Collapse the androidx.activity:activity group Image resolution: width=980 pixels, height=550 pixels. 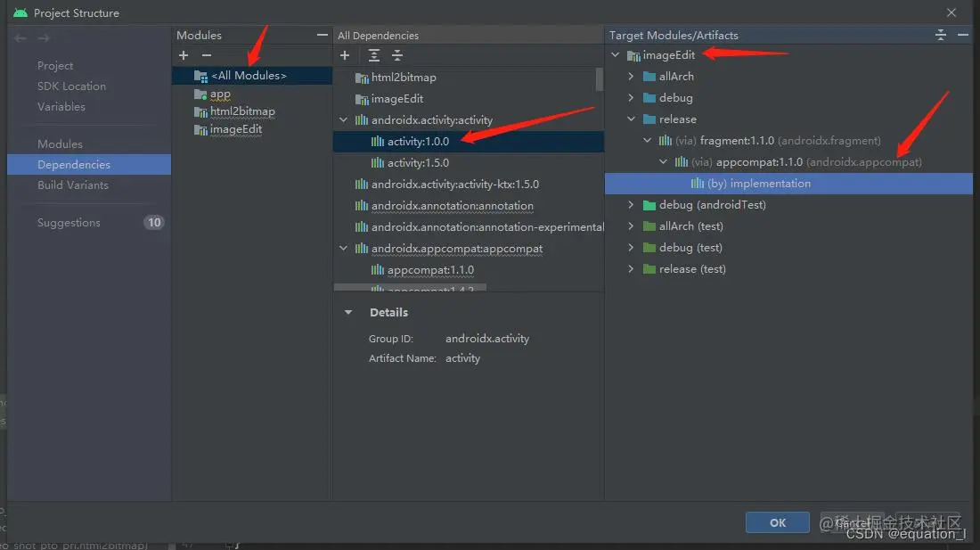[344, 119]
